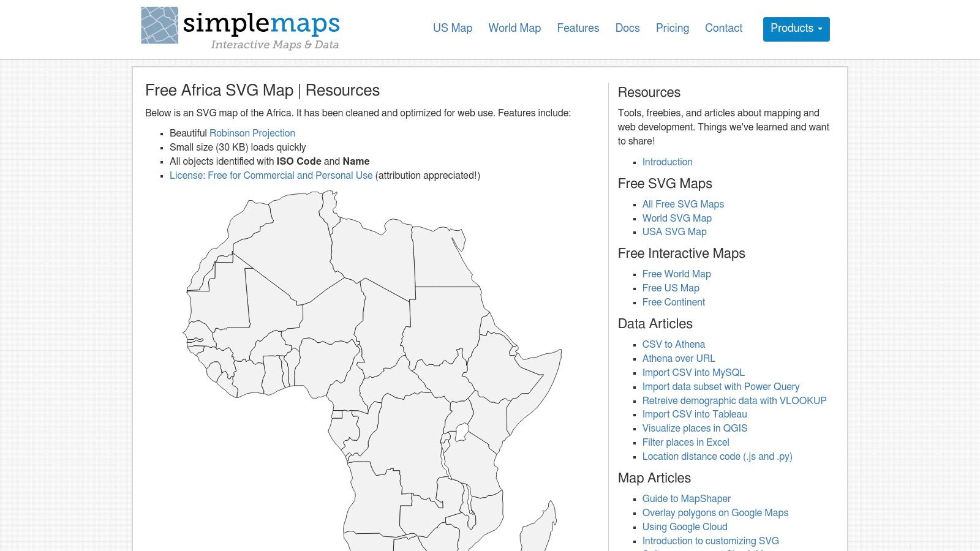
Task: Visit the Free World Map link
Action: click(x=677, y=274)
